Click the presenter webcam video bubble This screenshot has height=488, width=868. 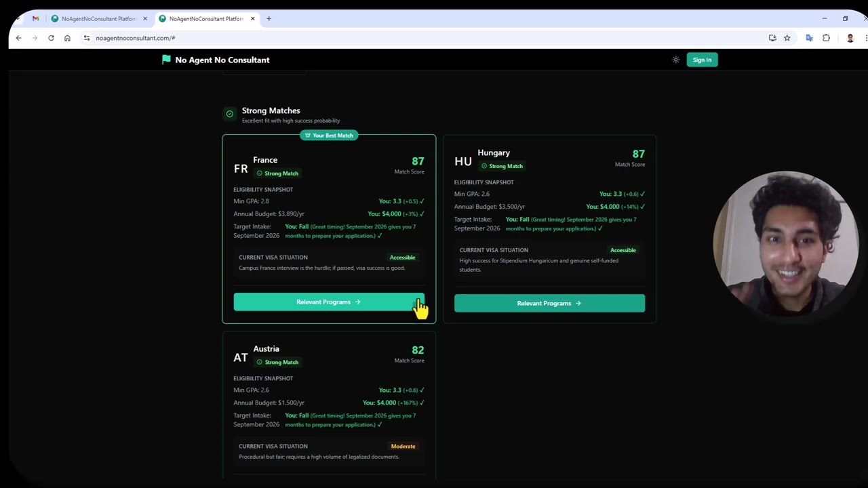coord(785,244)
